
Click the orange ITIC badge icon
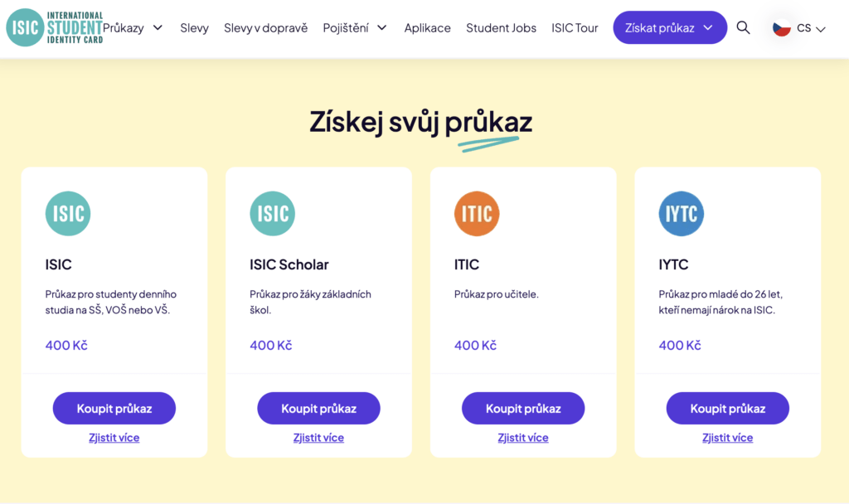coord(477,213)
